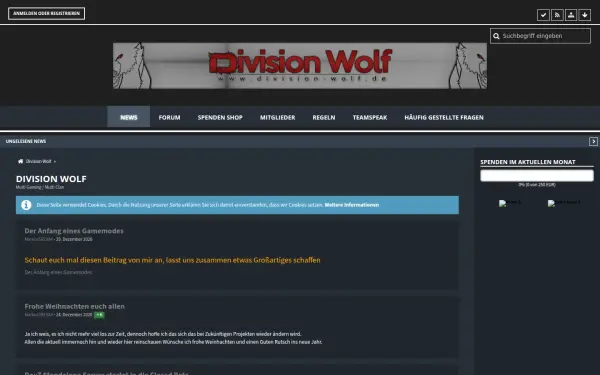Open the Teamspeak page

coord(370,117)
